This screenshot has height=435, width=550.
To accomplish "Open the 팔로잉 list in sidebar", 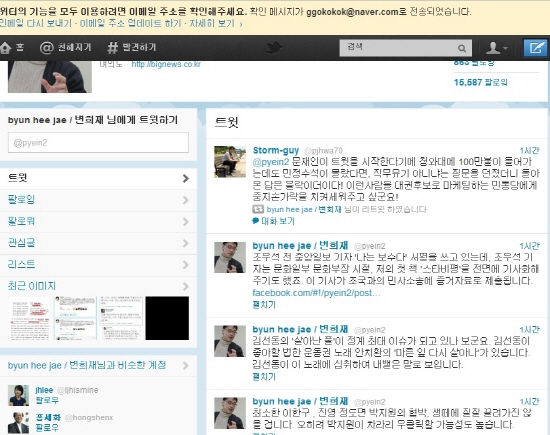I will click(x=98, y=200).
